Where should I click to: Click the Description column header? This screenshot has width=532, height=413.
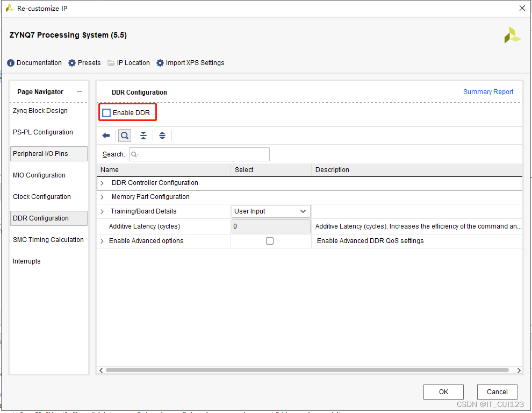[417, 170]
